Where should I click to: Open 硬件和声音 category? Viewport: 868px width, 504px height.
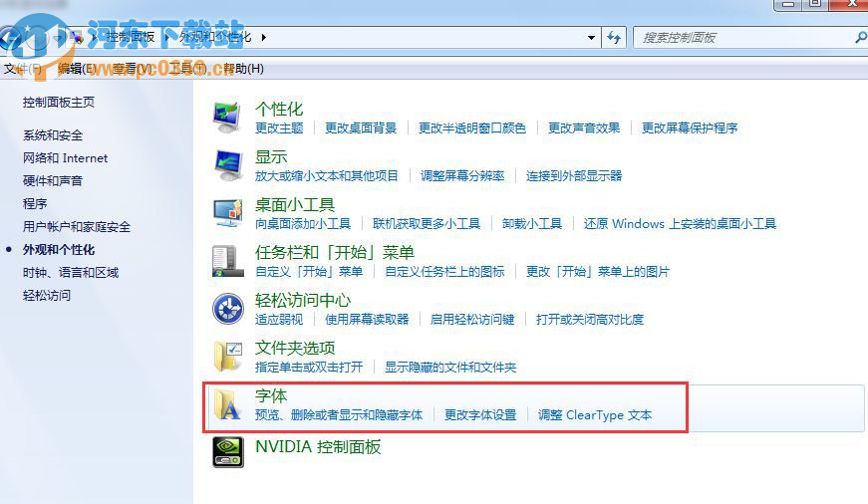53,181
